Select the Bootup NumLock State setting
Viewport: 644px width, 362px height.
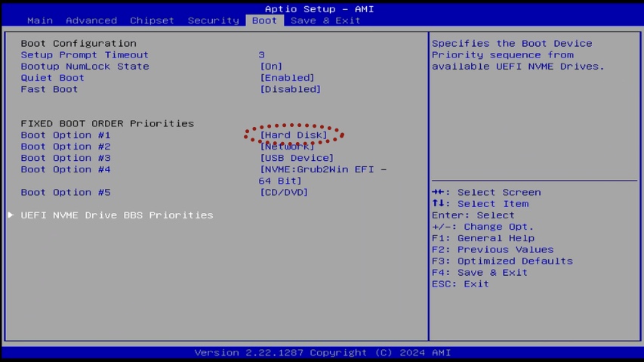coord(85,67)
